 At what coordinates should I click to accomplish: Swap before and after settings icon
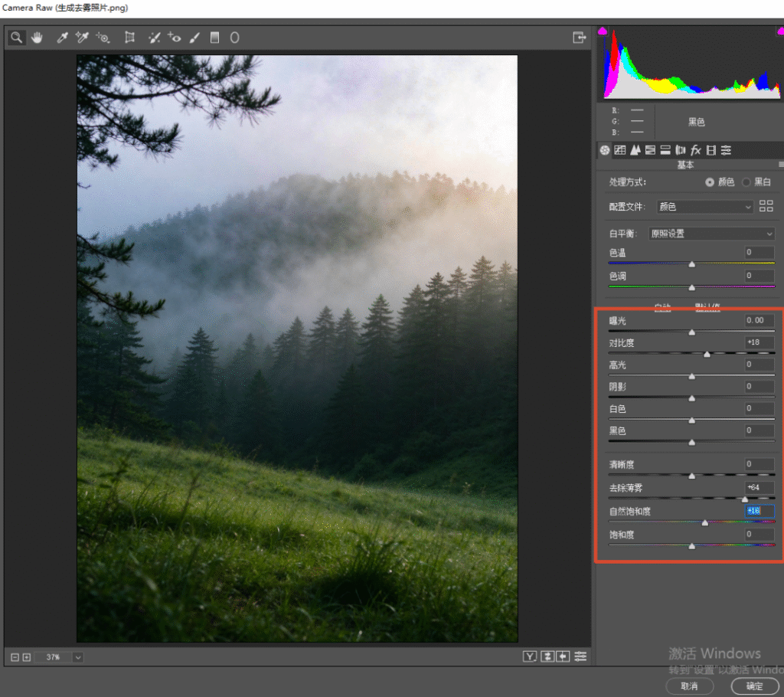pos(547,656)
